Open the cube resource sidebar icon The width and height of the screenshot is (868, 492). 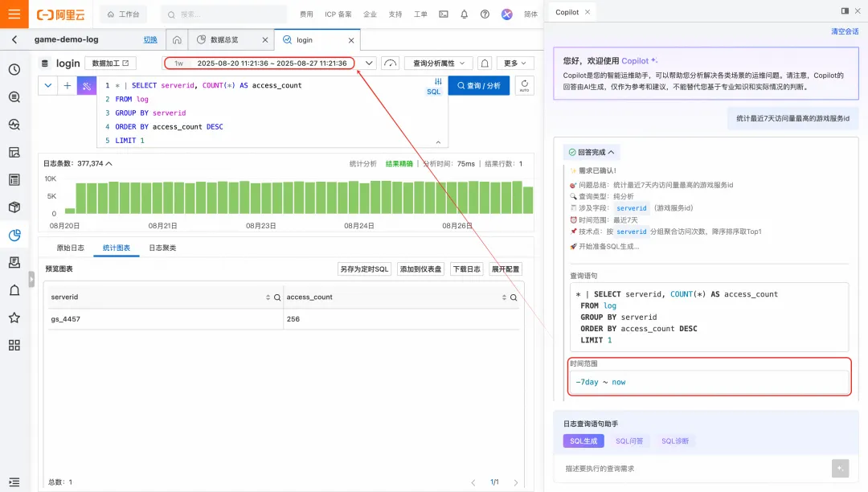click(14, 207)
